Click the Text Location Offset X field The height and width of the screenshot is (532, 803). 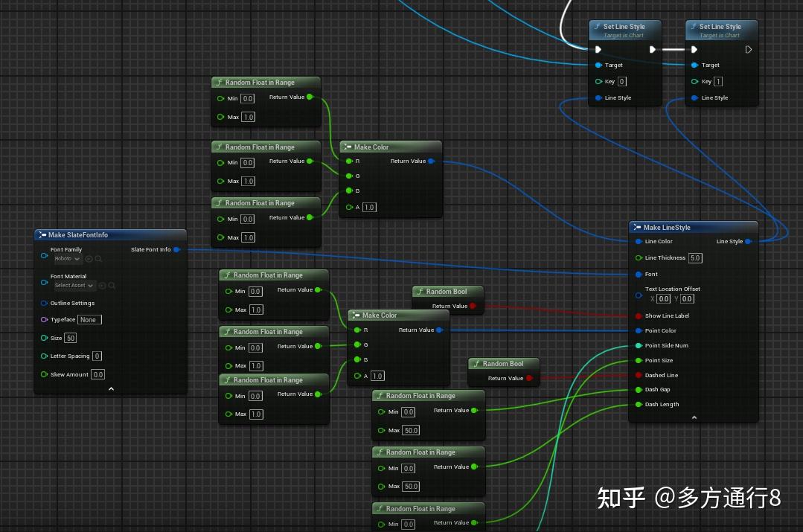tap(664, 298)
